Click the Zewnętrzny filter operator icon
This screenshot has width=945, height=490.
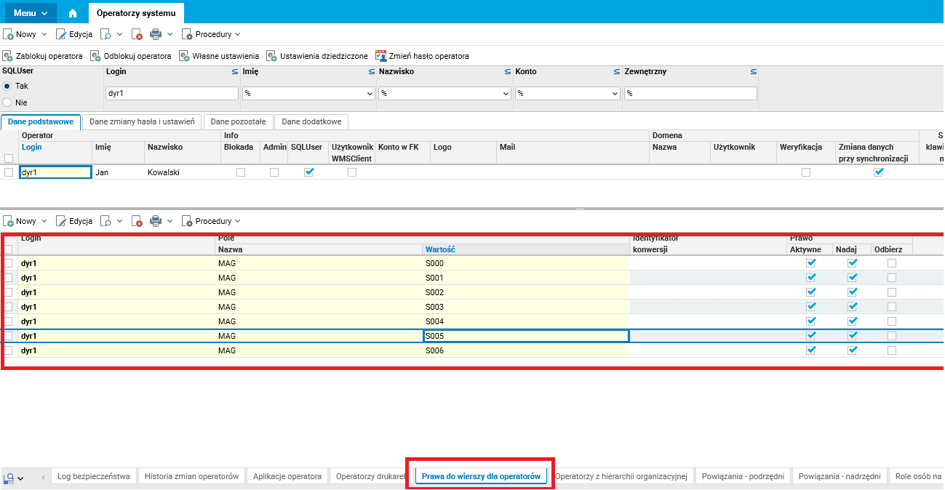753,72
